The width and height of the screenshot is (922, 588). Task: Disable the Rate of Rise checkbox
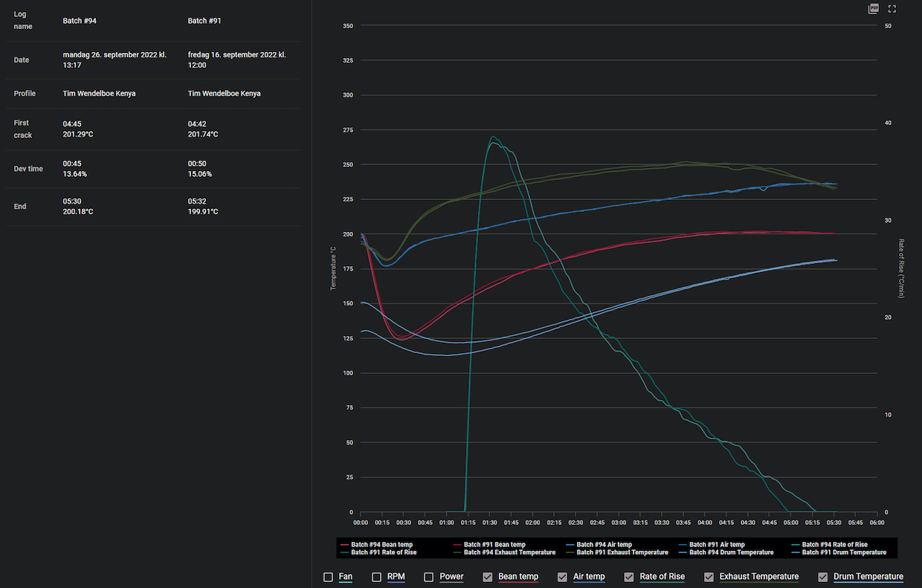point(629,577)
